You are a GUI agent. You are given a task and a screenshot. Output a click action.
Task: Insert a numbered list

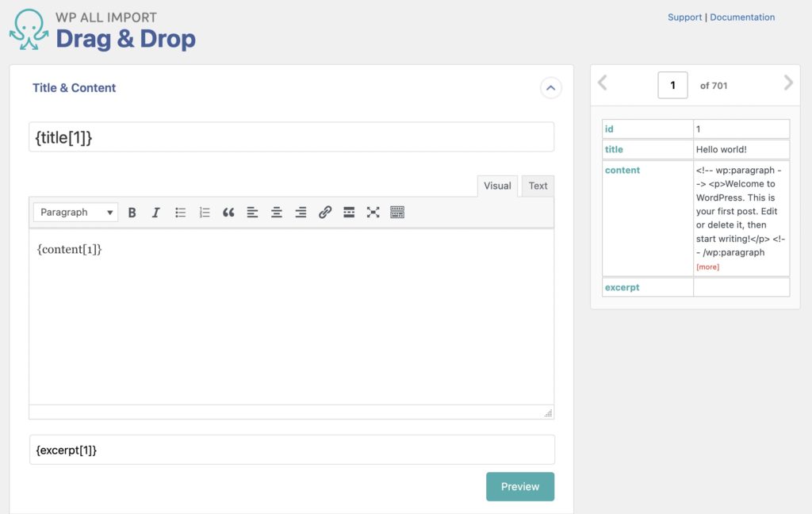(203, 212)
